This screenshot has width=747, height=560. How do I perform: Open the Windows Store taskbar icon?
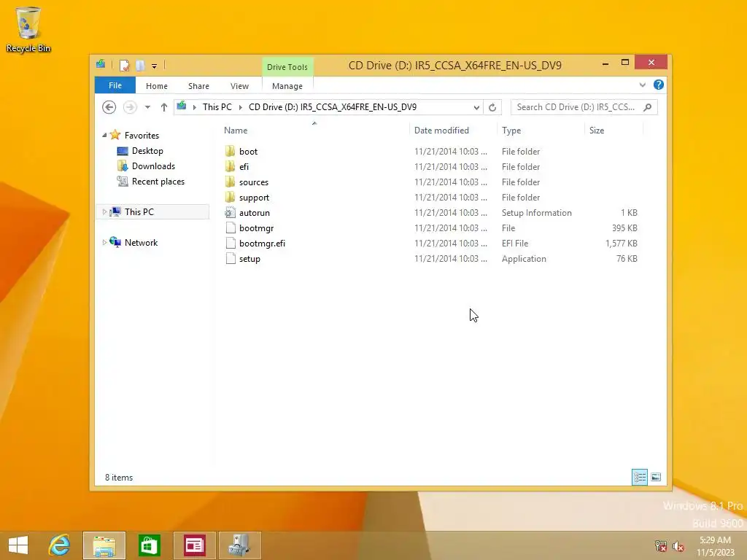[149, 545]
